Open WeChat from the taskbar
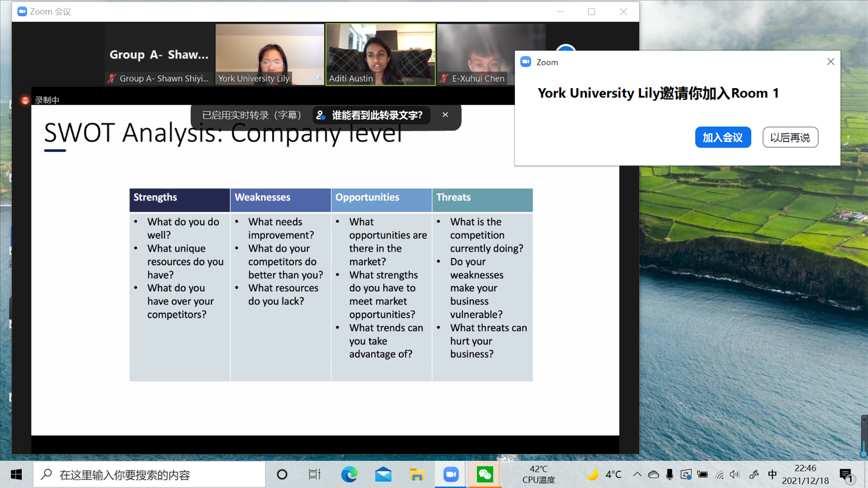 [485, 474]
